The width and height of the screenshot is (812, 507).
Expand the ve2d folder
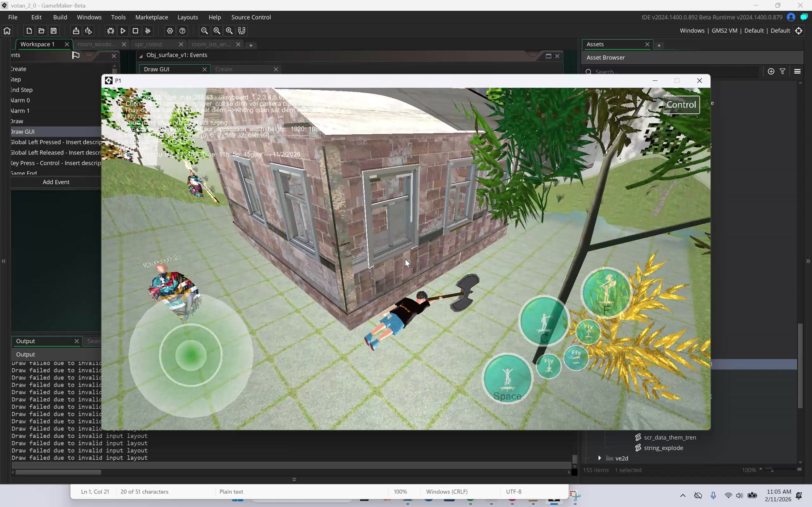[x=600, y=458]
